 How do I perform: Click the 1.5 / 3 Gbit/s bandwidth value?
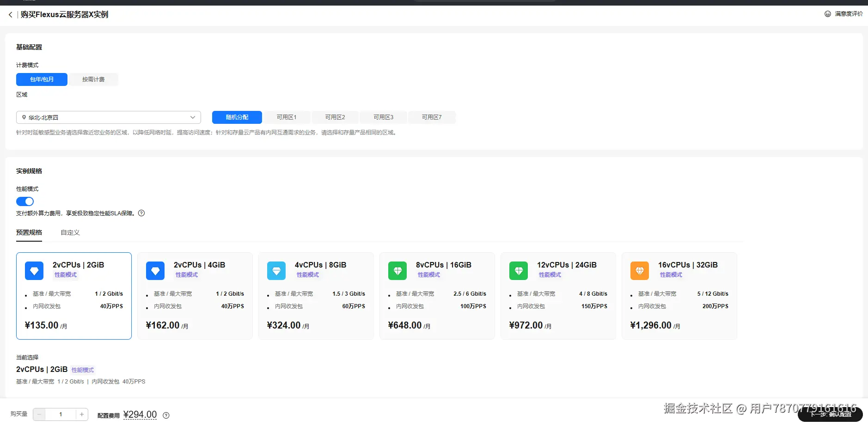click(348, 294)
